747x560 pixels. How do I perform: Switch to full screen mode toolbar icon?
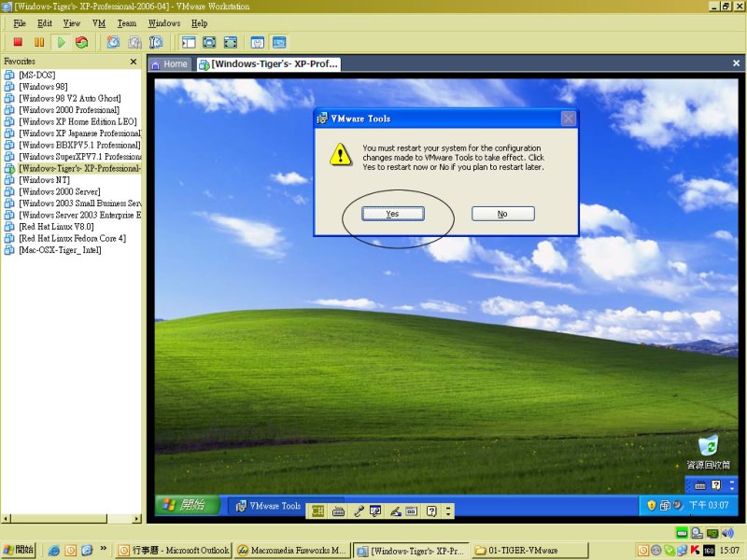[209, 42]
